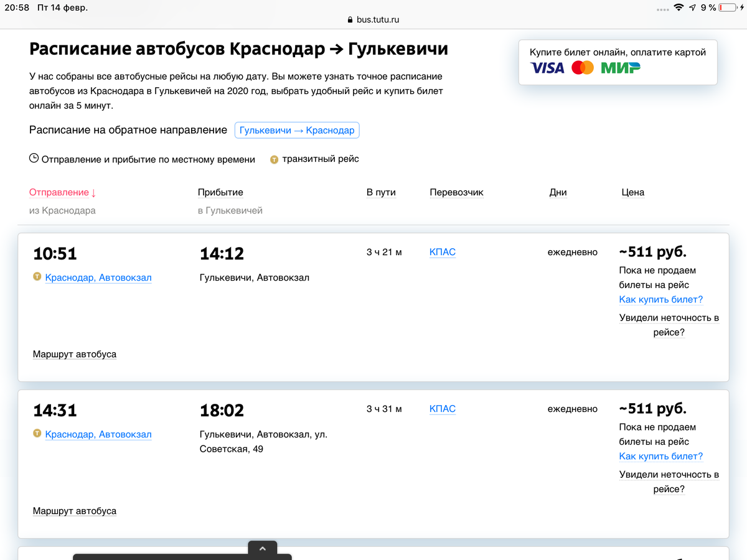Image resolution: width=747 pixels, height=560 pixels.
Task: Tap the Mastercard logo
Action: (x=583, y=68)
